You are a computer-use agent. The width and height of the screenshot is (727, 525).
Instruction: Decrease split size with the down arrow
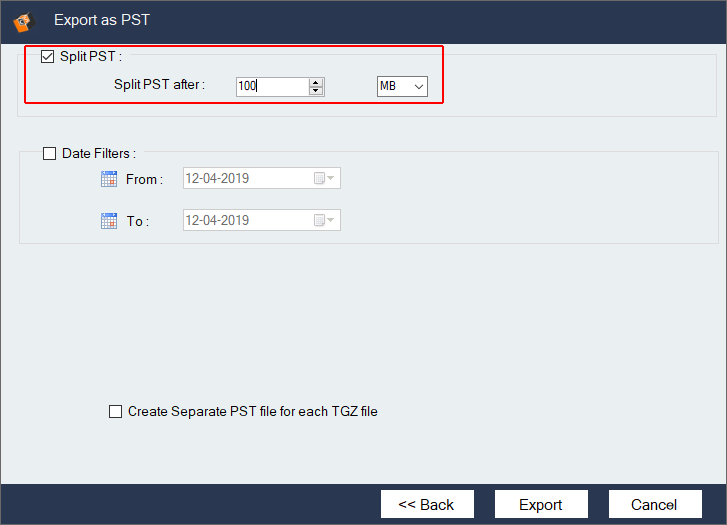tap(316, 91)
